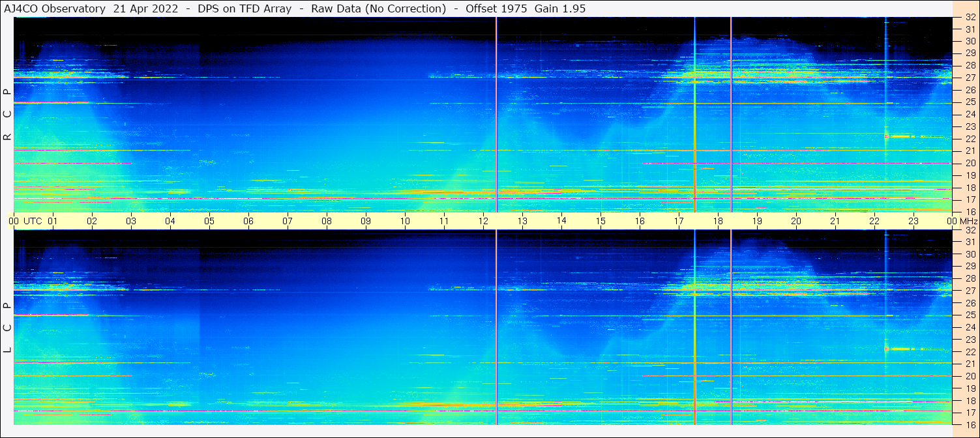Click hour 10 on the UTC time axis
The height and width of the screenshot is (438, 980).
pos(405,221)
